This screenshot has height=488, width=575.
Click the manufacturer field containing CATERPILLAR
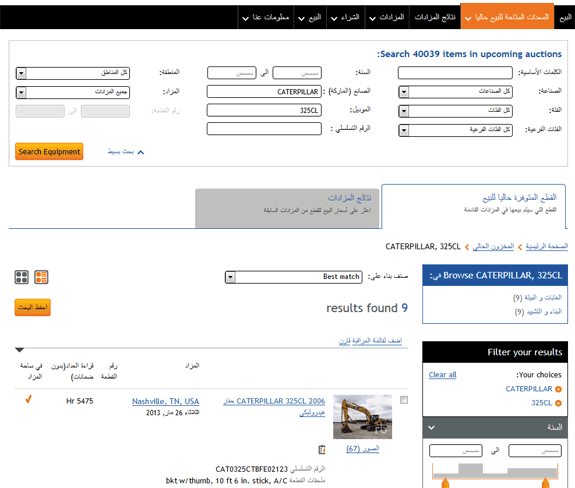point(264,92)
